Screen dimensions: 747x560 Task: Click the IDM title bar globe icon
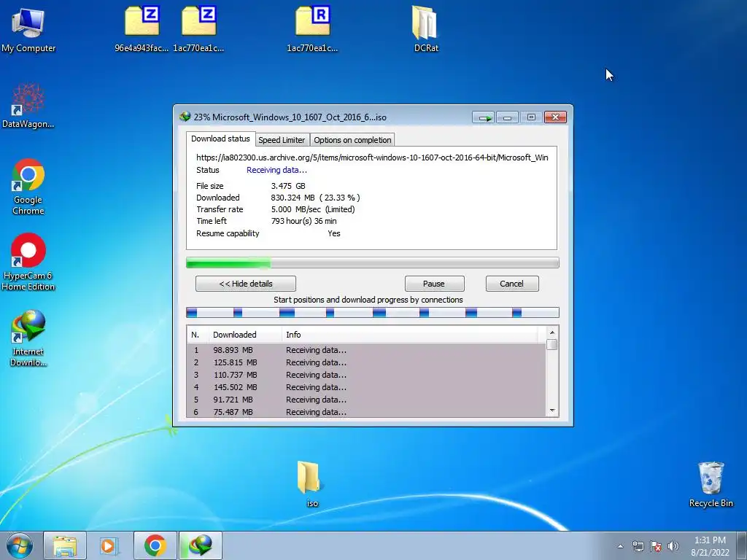pyautogui.click(x=185, y=116)
